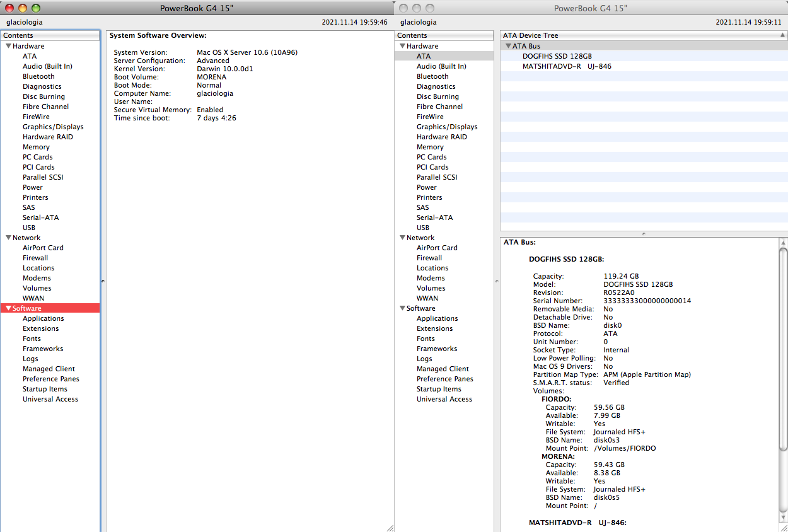This screenshot has width=788, height=532.
Task: Click Contents column header in right window
Action: tap(444, 35)
